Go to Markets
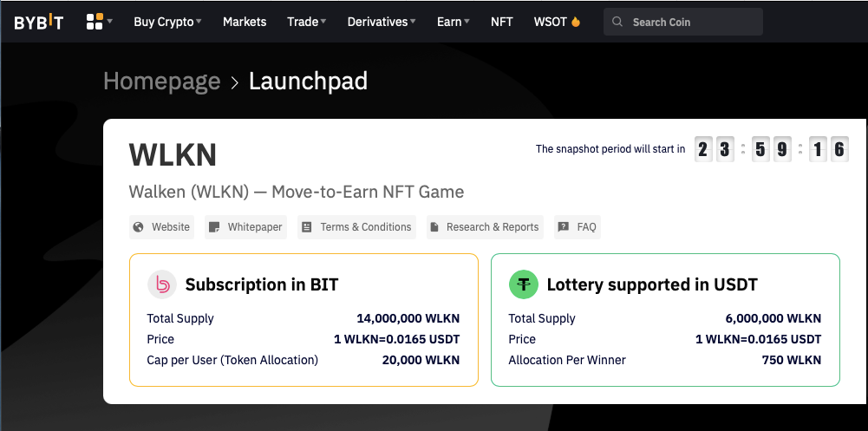The width and height of the screenshot is (868, 431). tap(245, 22)
